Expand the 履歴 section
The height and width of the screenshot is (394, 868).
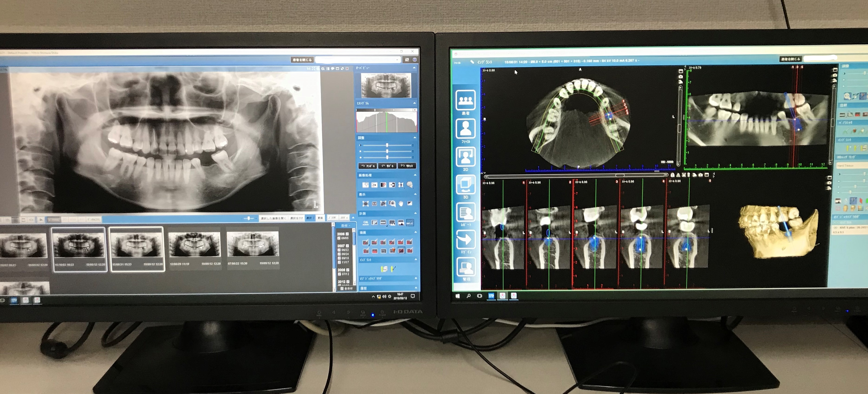tap(416, 288)
